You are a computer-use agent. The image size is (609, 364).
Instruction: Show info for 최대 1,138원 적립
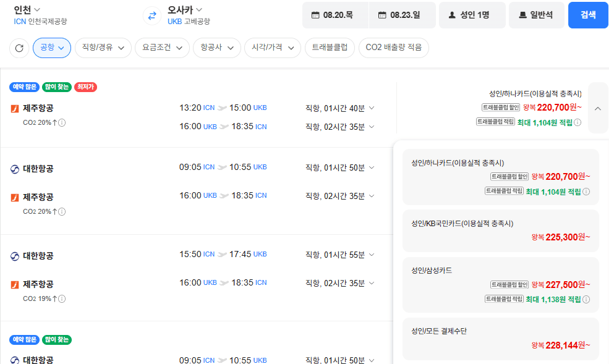586,300
